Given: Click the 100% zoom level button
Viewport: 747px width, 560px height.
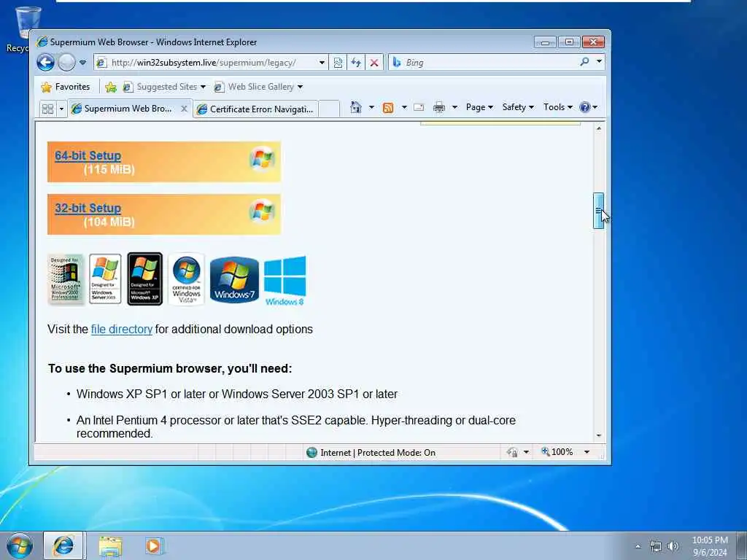Looking at the screenshot, I should pos(557,452).
